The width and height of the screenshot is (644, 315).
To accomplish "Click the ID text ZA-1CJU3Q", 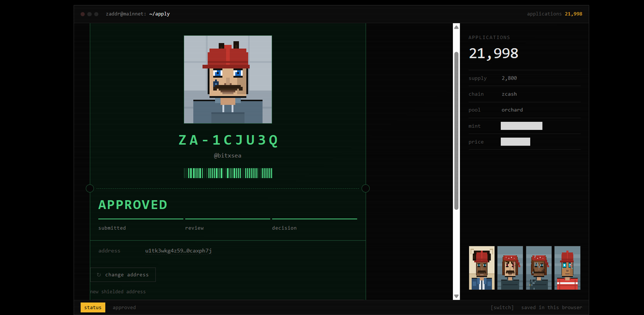I will 228,140.
